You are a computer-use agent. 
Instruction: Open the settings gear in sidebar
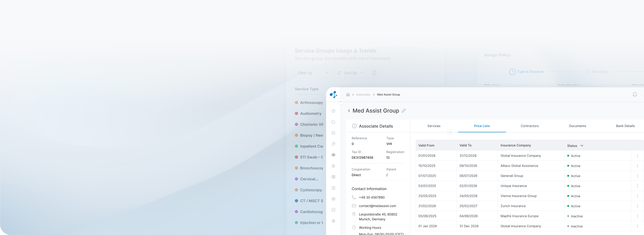[333, 199]
